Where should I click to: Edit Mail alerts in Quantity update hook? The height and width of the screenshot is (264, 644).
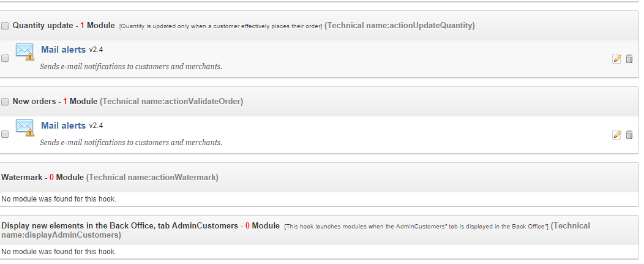616,59
